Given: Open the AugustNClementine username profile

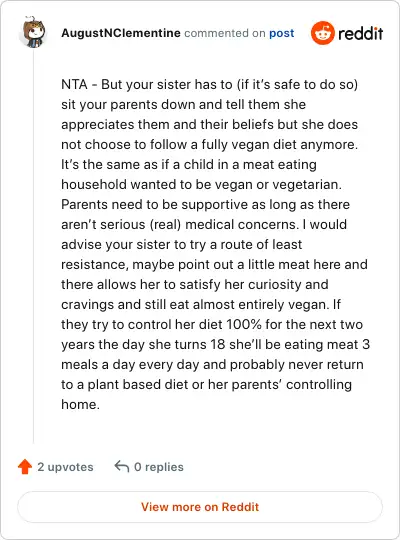Looking at the screenshot, I should point(121,33).
